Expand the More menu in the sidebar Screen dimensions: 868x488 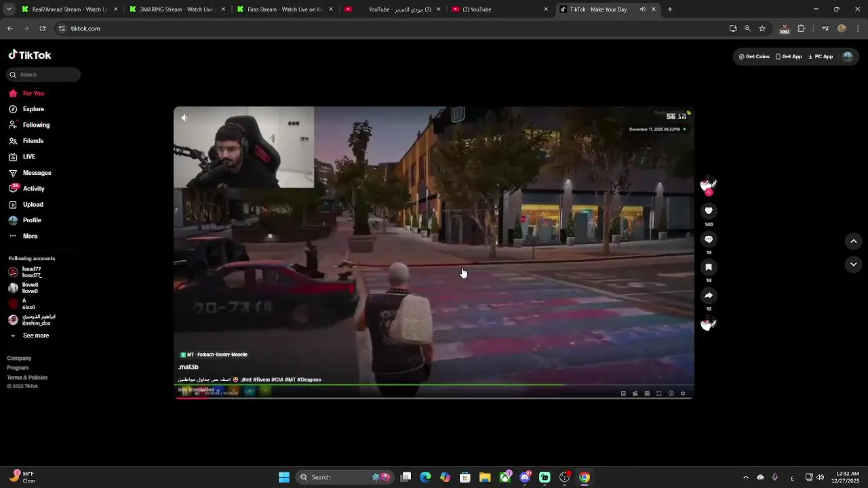tap(24, 236)
